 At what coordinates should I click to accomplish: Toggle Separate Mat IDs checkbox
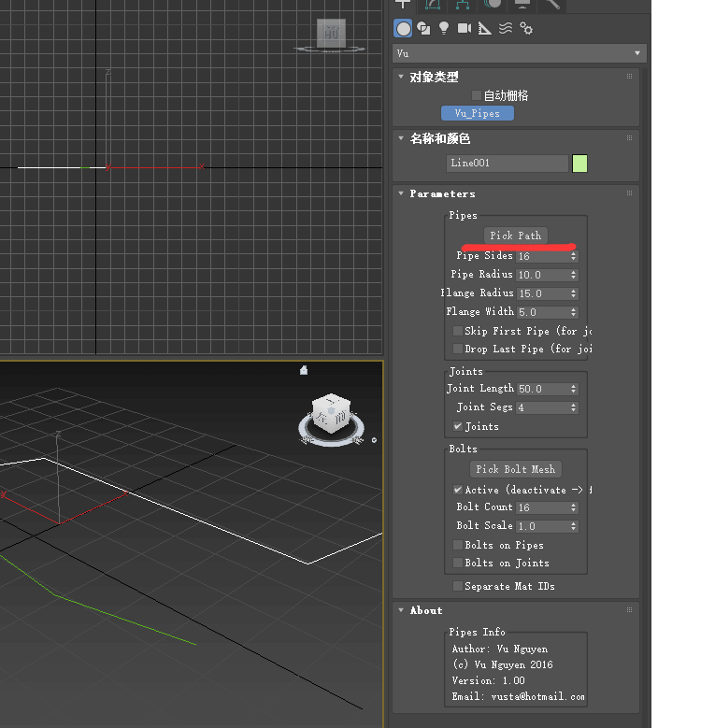point(458,586)
